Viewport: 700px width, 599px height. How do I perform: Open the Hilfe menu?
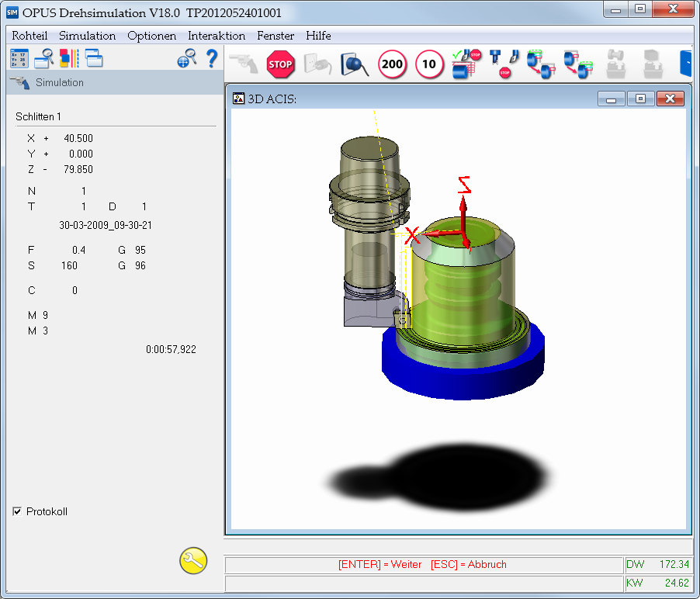pyautogui.click(x=318, y=36)
